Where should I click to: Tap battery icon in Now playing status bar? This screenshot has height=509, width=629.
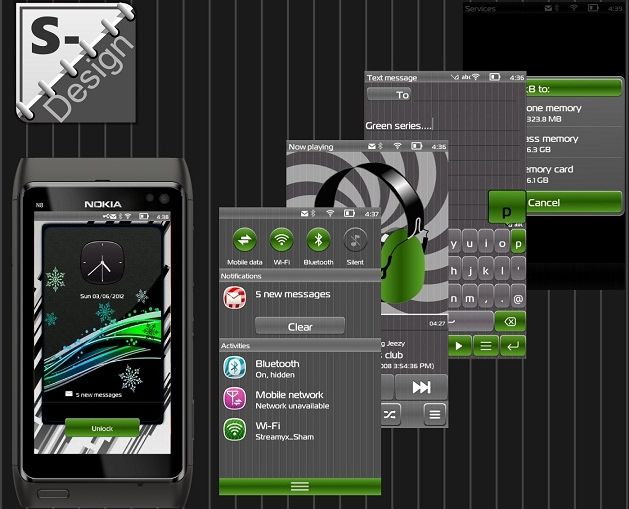[x=417, y=146]
